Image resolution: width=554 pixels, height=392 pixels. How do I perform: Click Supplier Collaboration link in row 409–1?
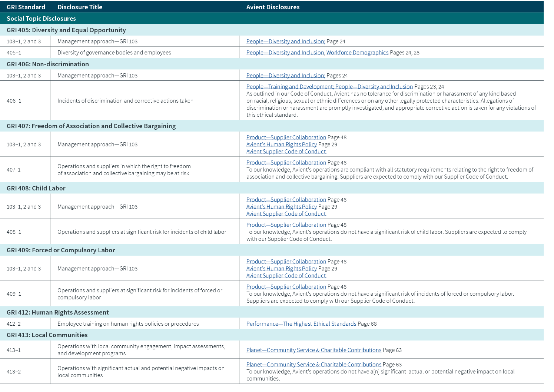(286, 287)
